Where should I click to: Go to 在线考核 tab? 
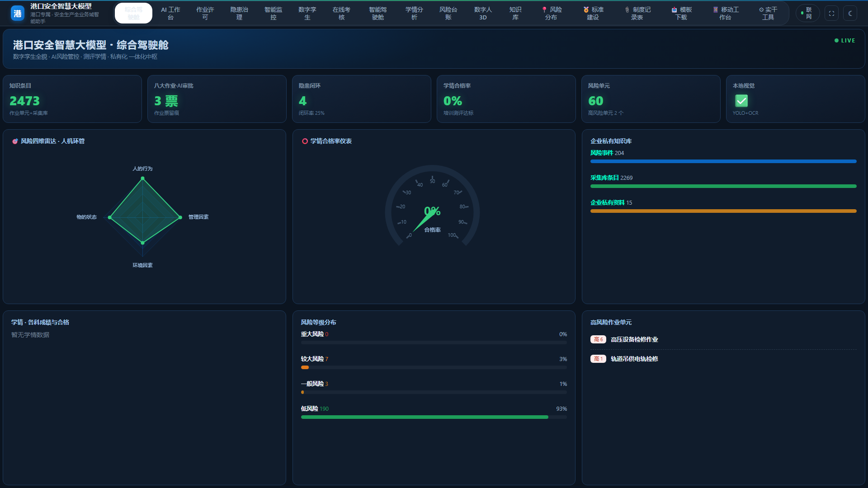[341, 14]
